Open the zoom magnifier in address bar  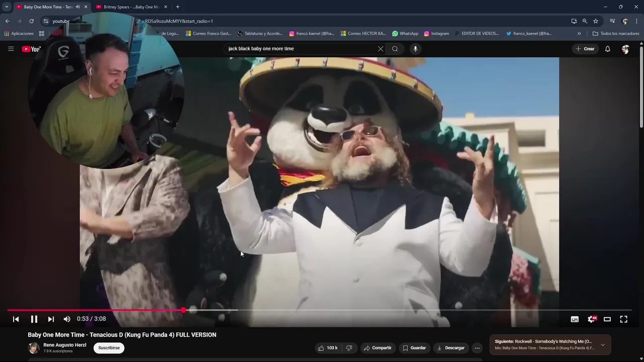click(x=585, y=21)
